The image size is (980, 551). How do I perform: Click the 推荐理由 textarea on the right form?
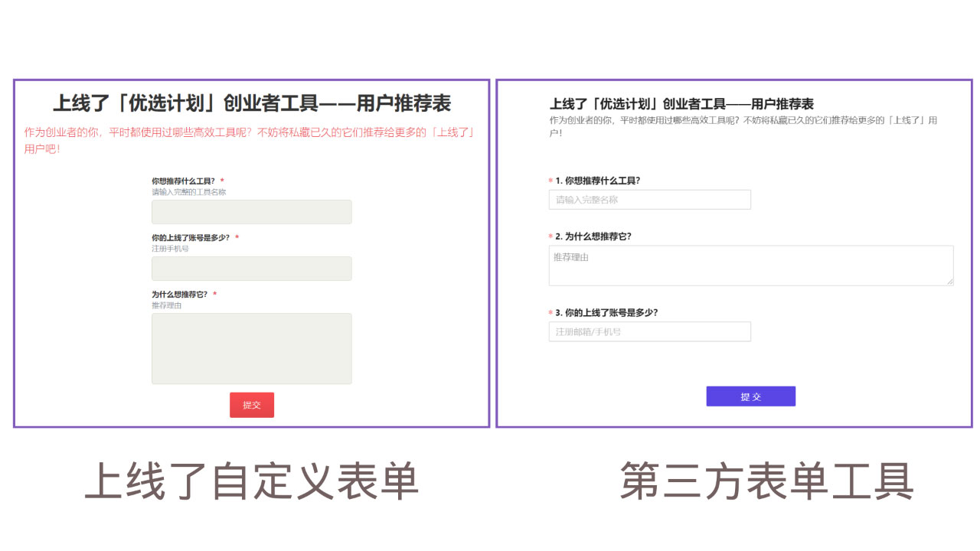tap(750, 264)
